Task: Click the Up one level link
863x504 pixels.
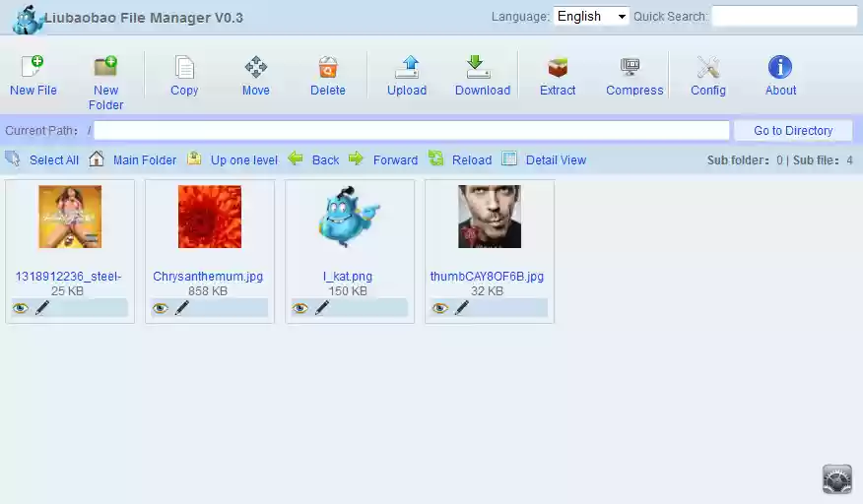Action: (x=243, y=160)
